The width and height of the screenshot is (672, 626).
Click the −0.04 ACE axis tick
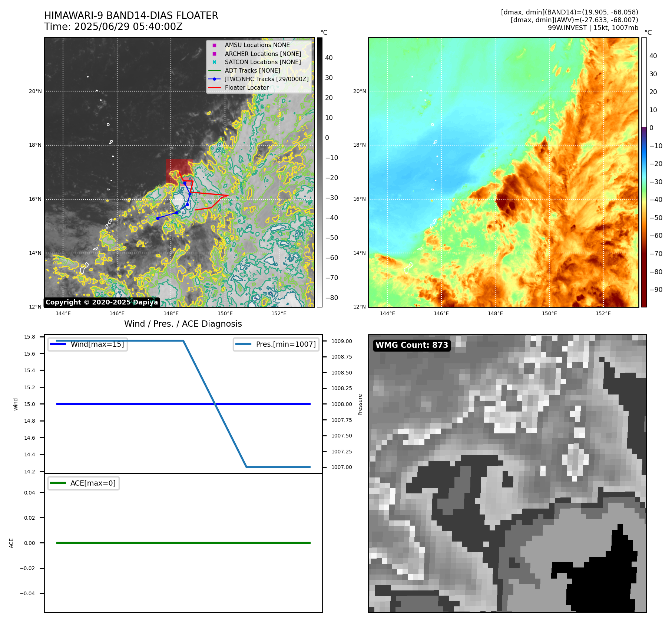coord(27,593)
